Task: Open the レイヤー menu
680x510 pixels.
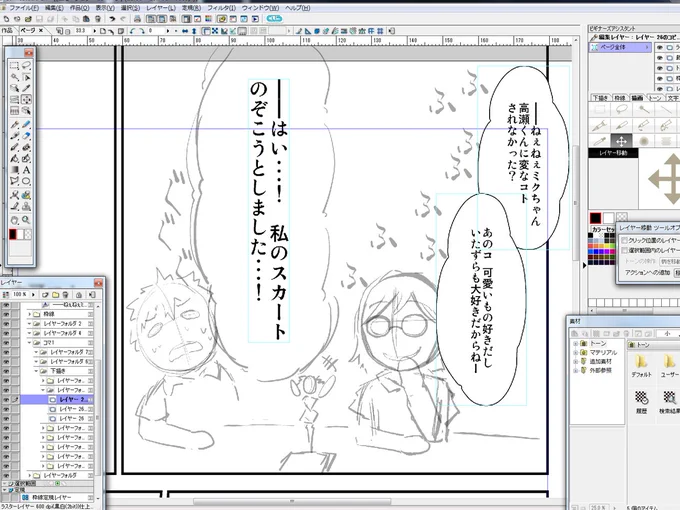Action: click(x=161, y=8)
